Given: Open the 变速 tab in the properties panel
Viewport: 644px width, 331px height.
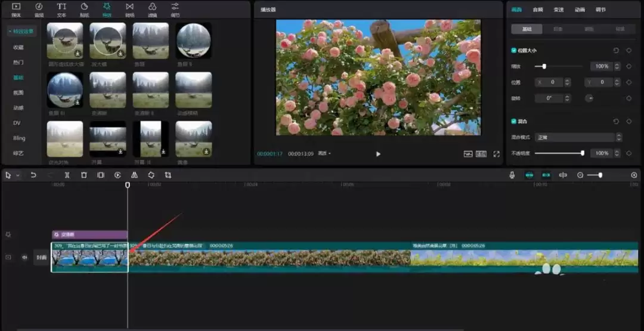Looking at the screenshot, I should point(558,10).
